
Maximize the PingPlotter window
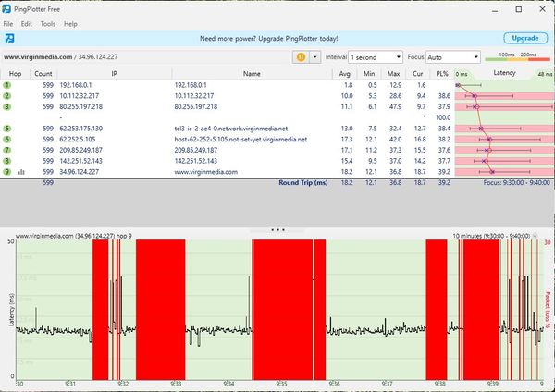[519, 9]
